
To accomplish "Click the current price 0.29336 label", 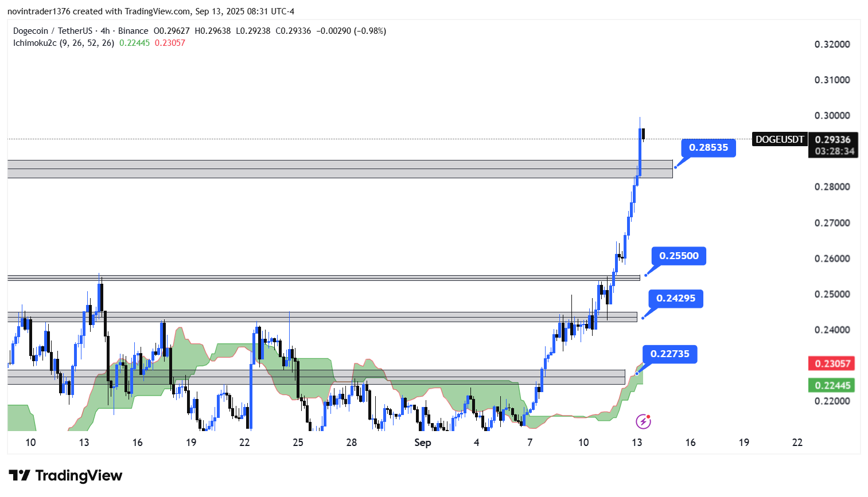I will tap(832, 139).
